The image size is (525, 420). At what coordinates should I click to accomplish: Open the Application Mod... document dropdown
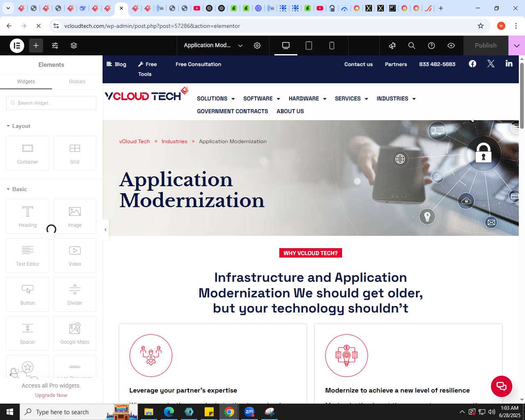click(213, 46)
